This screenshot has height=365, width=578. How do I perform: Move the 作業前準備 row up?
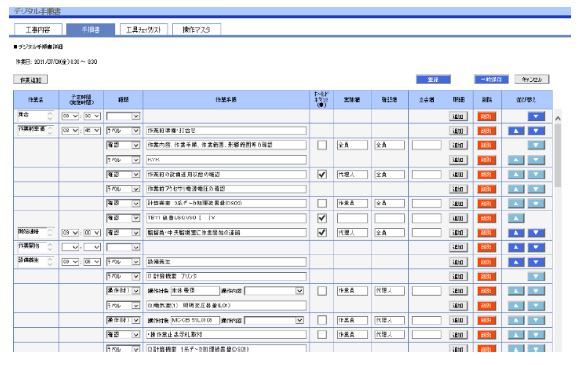516,131
